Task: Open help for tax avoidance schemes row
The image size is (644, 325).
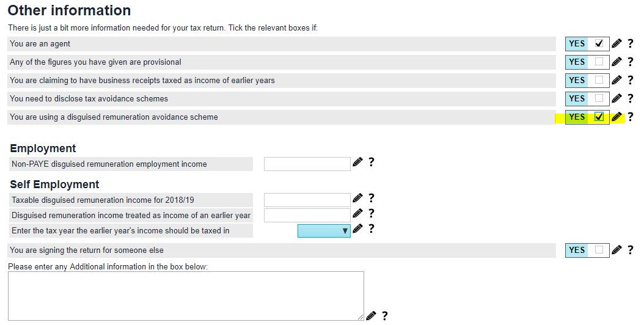Action: point(631,98)
